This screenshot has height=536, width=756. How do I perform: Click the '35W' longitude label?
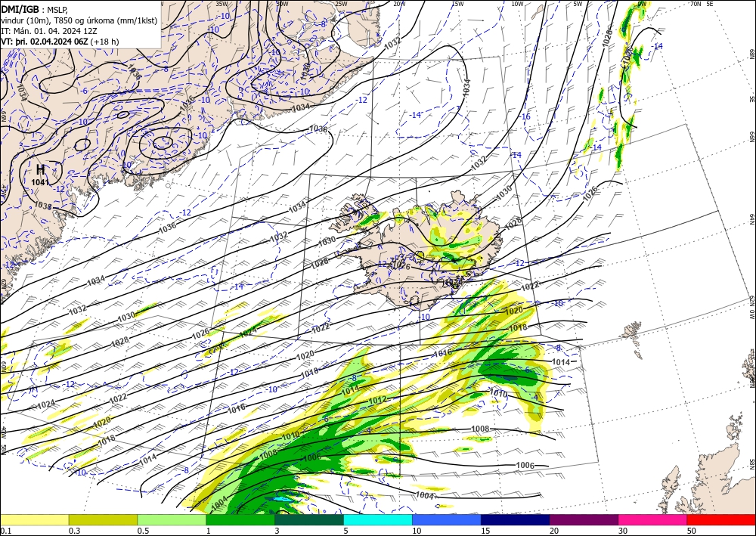point(222,4)
